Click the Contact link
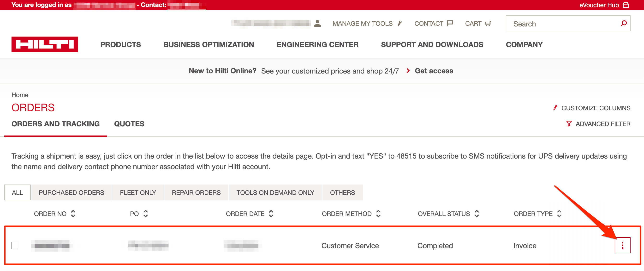Viewport: 644px width, 271px height. pos(429,24)
